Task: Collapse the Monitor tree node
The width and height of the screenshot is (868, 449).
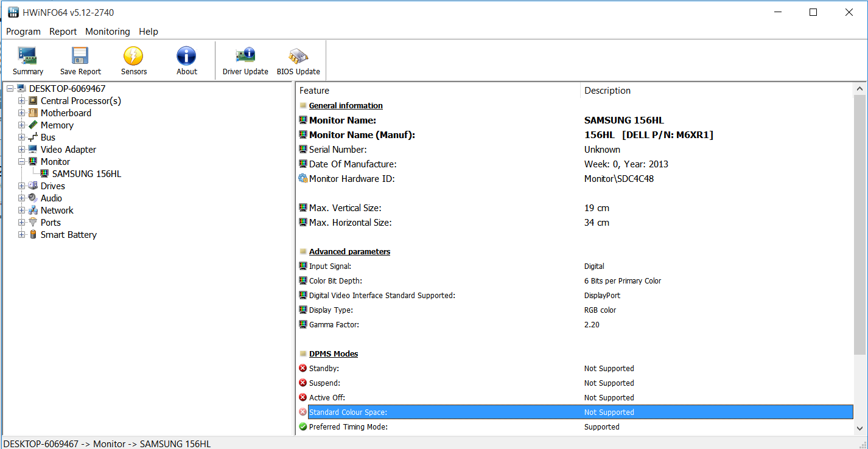Action: click(22, 162)
